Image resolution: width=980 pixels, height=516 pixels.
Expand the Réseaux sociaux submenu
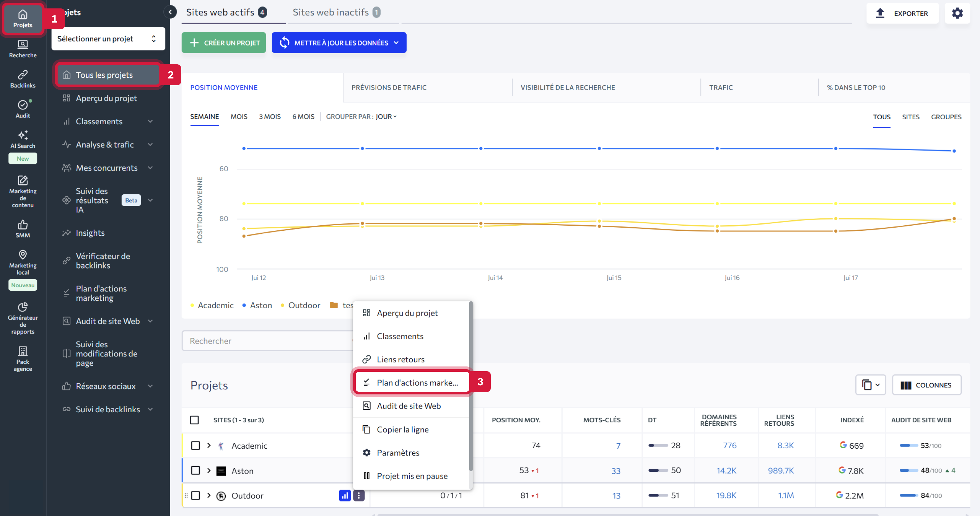(x=151, y=386)
